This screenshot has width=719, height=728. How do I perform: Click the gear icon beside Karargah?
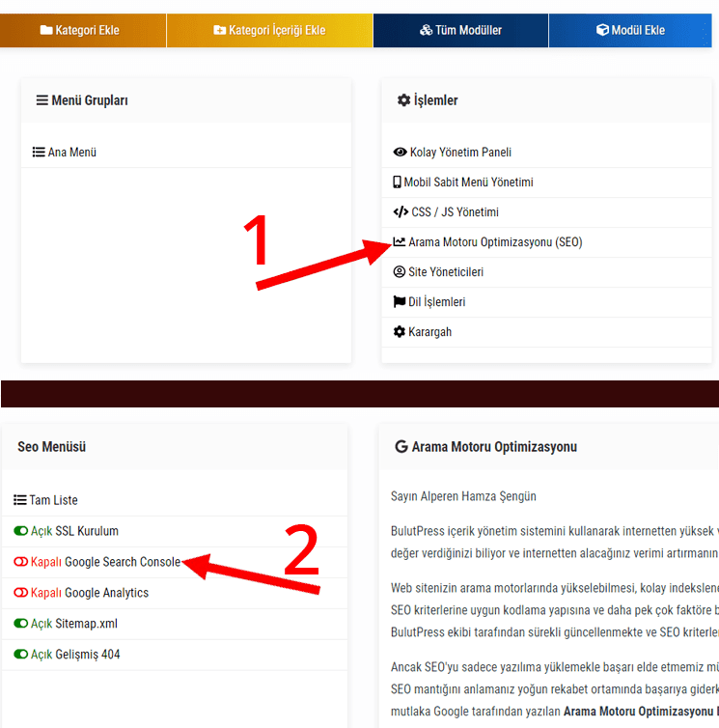[x=400, y=332]
